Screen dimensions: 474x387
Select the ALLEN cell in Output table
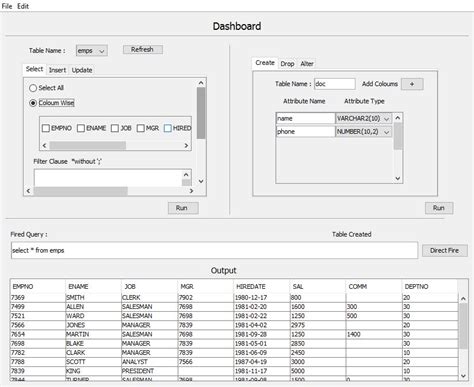click(93, 307)
